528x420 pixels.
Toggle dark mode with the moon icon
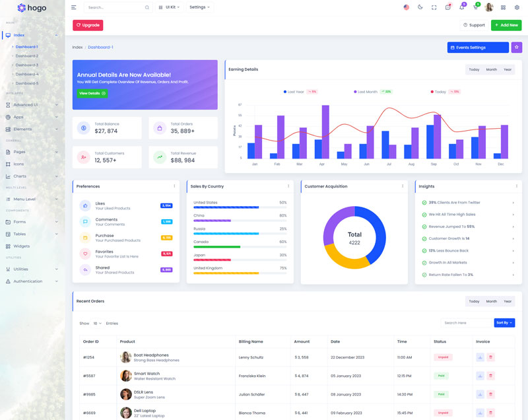(420, 7)
